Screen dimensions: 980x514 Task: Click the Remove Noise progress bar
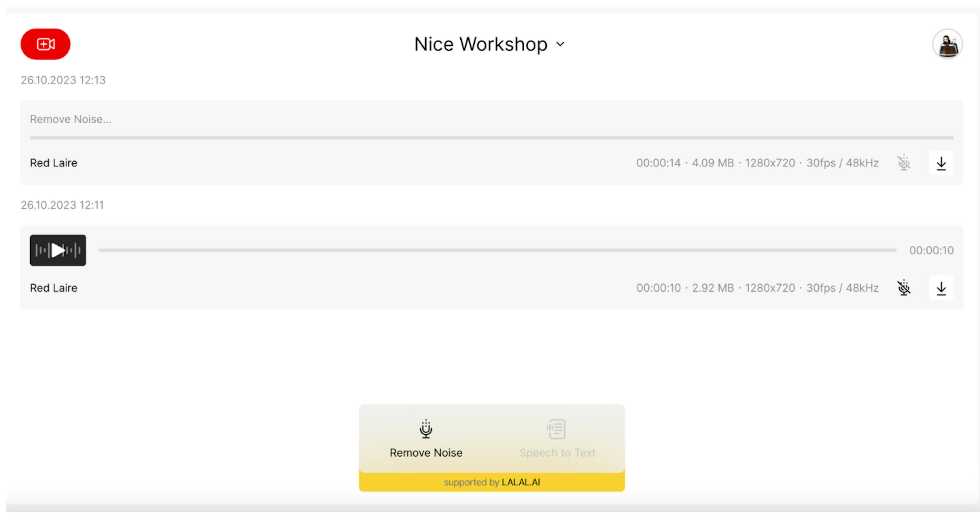[492, 137]
